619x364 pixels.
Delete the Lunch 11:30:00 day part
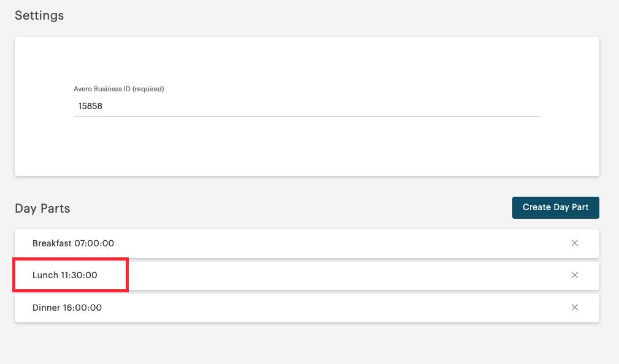[575, 275]
